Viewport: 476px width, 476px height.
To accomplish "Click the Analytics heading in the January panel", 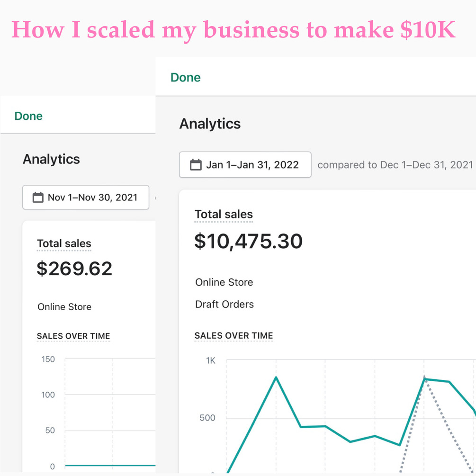I will point(210,124).
